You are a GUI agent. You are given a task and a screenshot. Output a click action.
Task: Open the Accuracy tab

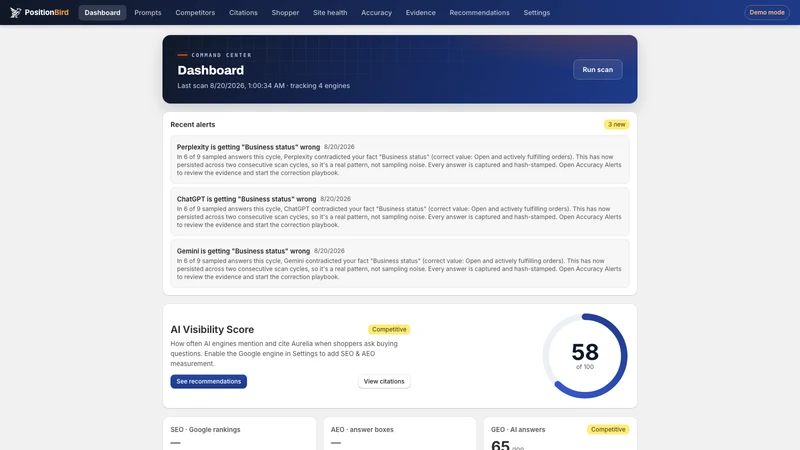point(376,12)
